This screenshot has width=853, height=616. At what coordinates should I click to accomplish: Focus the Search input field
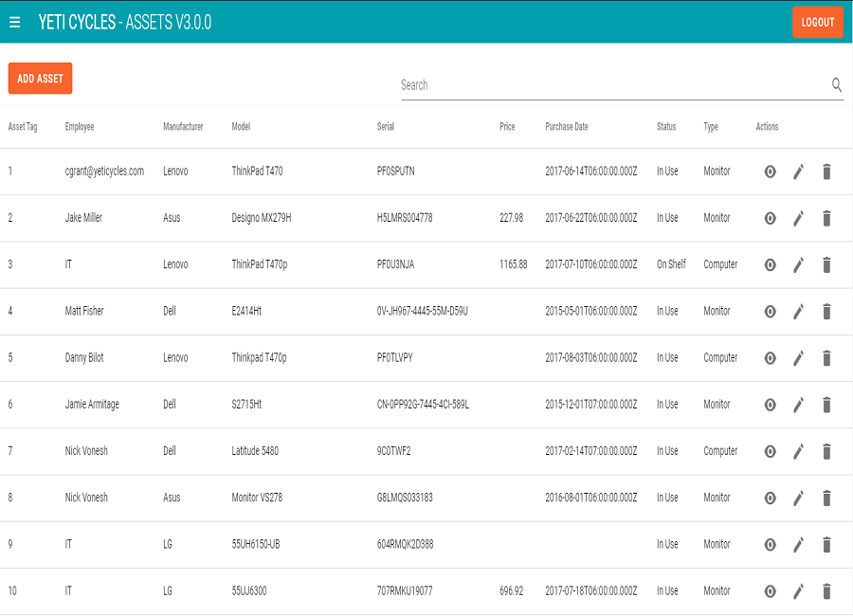coord(615,85)
